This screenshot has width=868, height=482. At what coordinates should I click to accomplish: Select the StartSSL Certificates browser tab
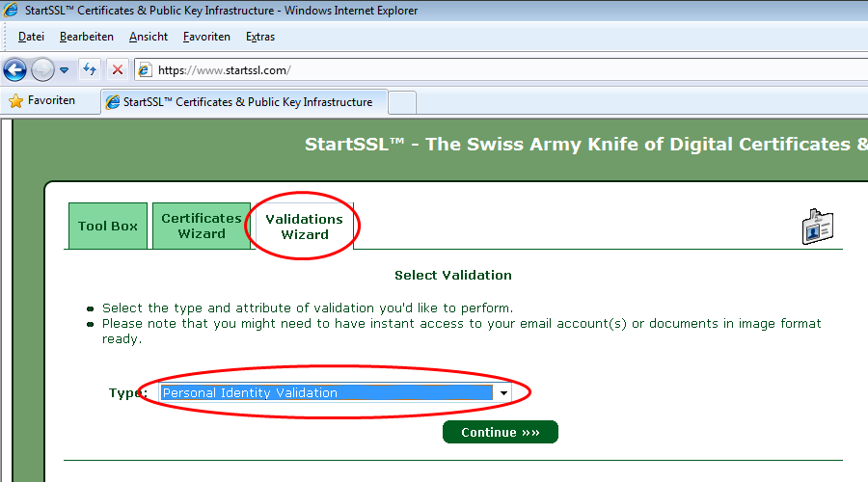click(x=244, y=102)
